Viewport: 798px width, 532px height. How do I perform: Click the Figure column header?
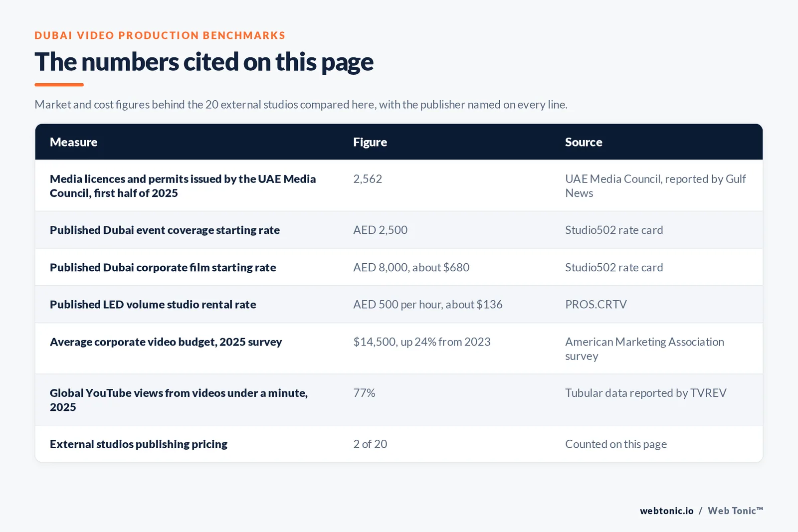(370, 142)
